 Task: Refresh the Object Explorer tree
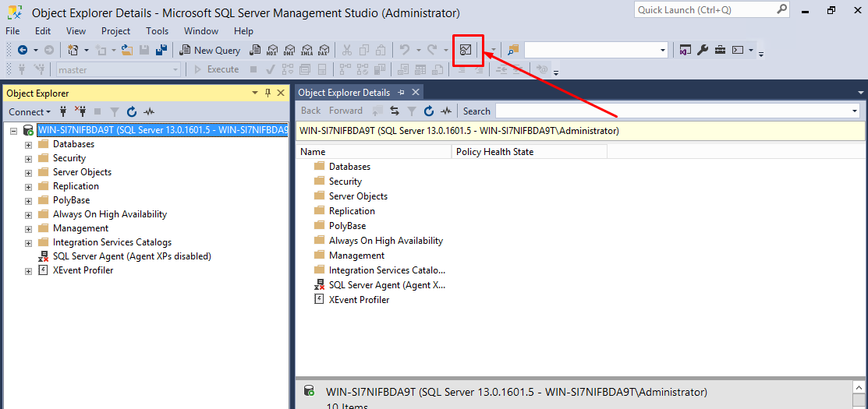click(132, 112)
